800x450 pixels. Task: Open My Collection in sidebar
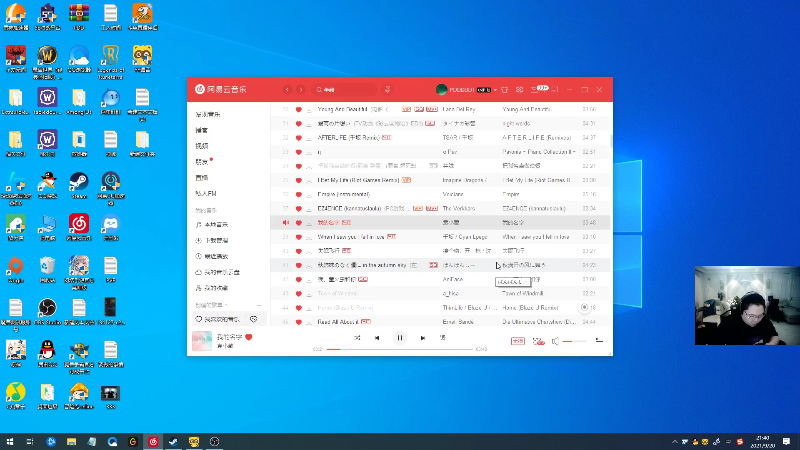(212, 288)
